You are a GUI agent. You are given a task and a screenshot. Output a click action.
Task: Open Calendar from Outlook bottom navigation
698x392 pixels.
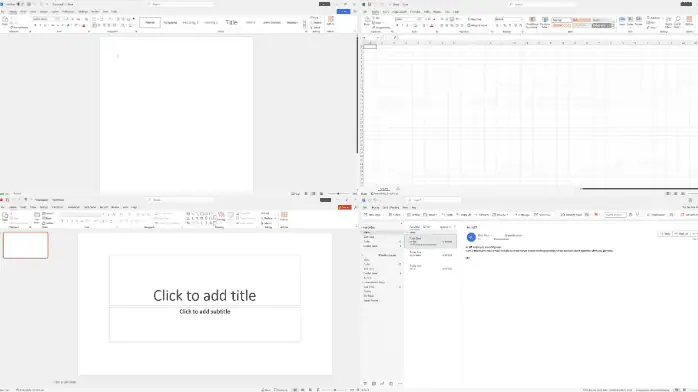(x=373, y=384)
